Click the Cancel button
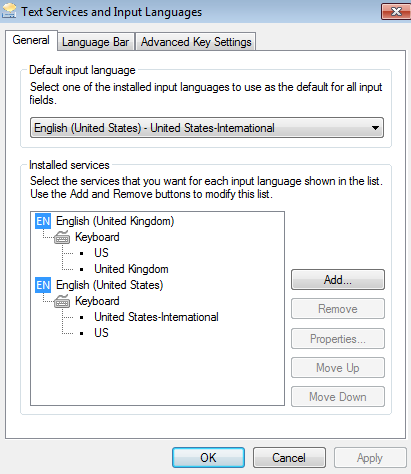 pos(289,458)
